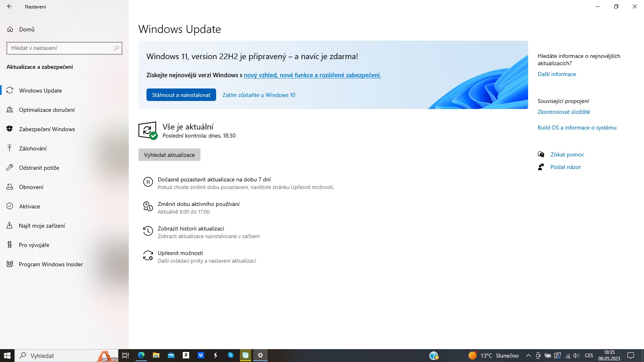Click the Pro vývojáře tools icon
The width and height of the screenshot is (644, 362).
(x=10, y=245)
